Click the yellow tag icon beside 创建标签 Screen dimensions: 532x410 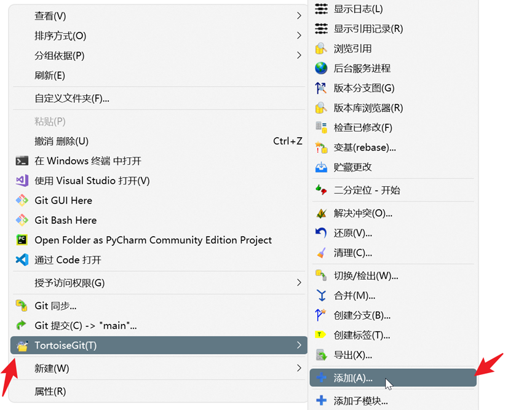pos(321,335)
